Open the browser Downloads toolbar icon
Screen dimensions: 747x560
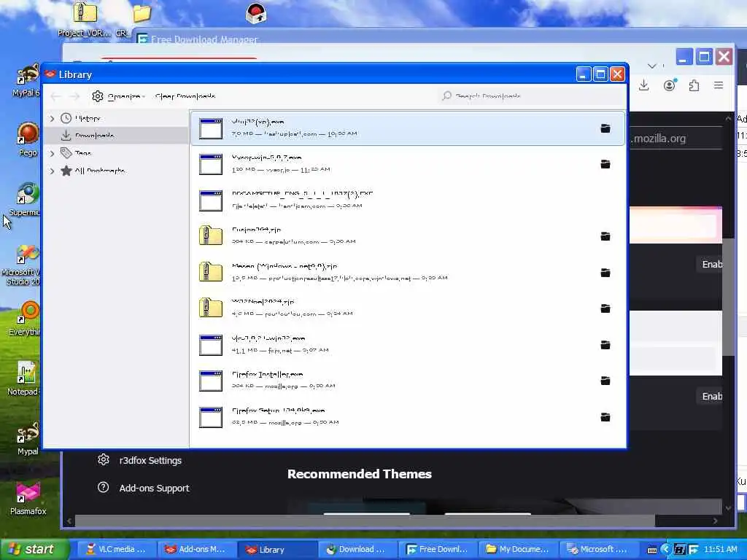coord(644,85)
